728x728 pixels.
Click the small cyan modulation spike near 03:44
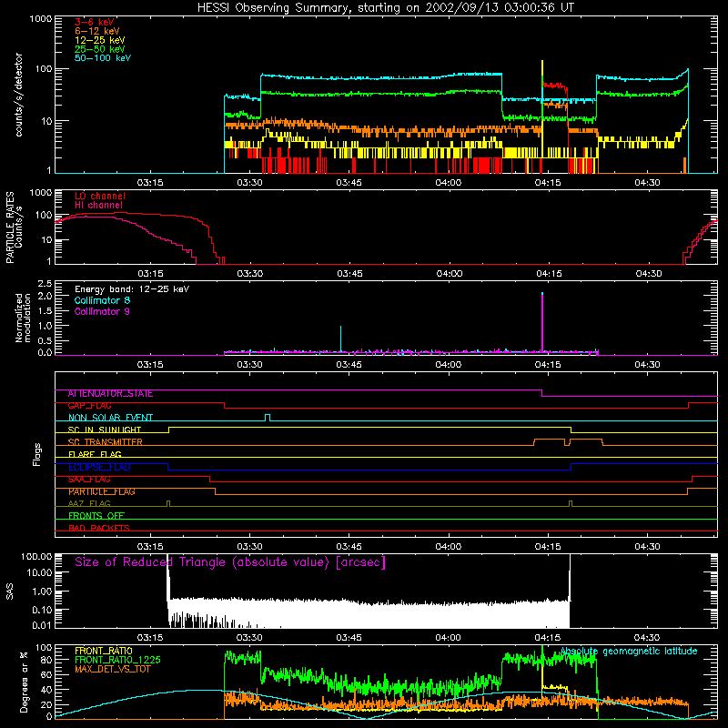click(x=340, y=339)
